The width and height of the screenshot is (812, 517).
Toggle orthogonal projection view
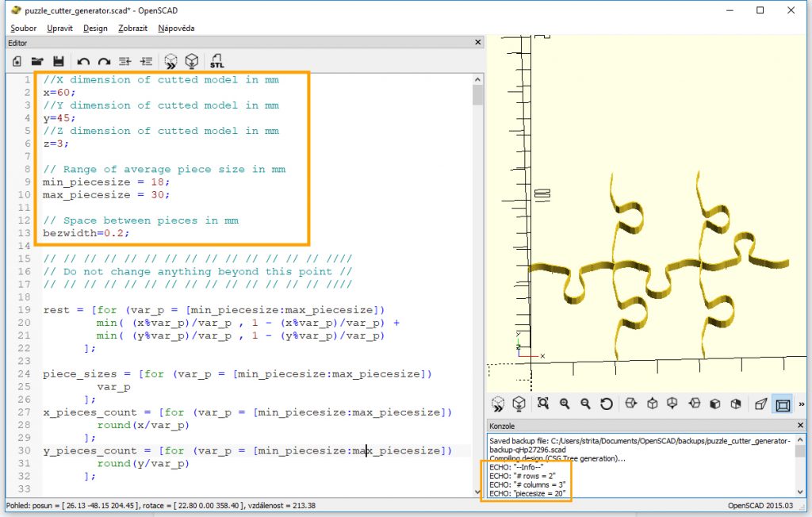coord(783,404)
